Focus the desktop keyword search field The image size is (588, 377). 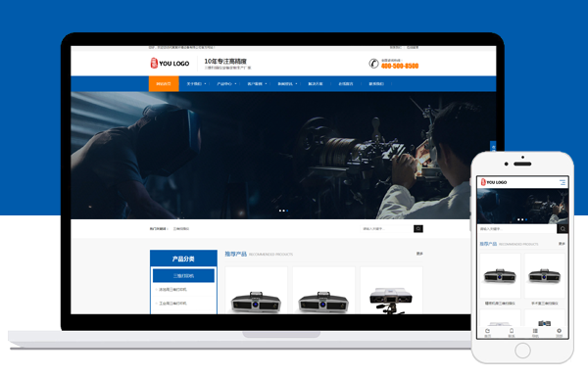pyautogui.click(x=387, y=228)
